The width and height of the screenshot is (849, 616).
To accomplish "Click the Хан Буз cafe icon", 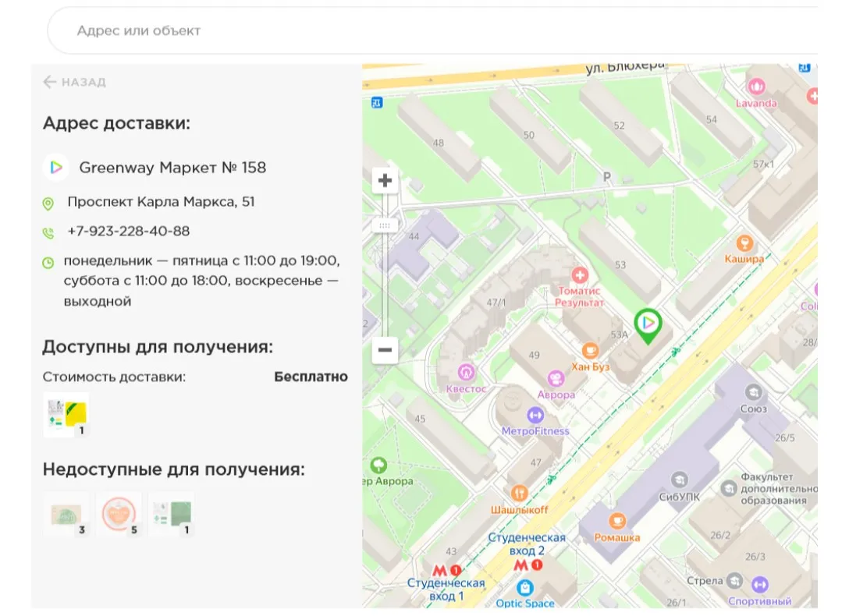I will [x=590, y=350].
